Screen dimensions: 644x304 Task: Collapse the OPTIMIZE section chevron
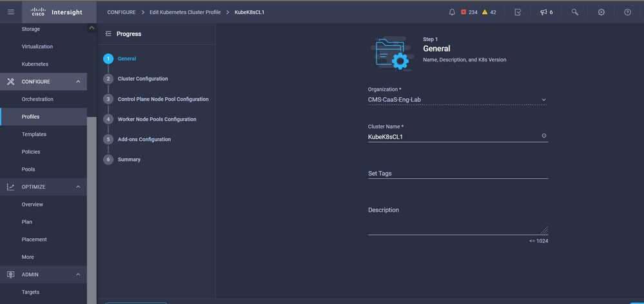click(78, 187)
